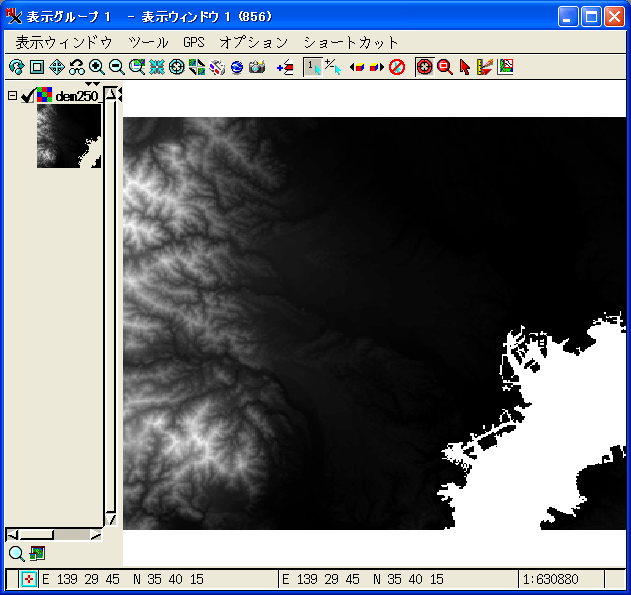Viewport: 631px width, 595px height.
Task: Click the ruler measurement tool icon
Action: 485,67
